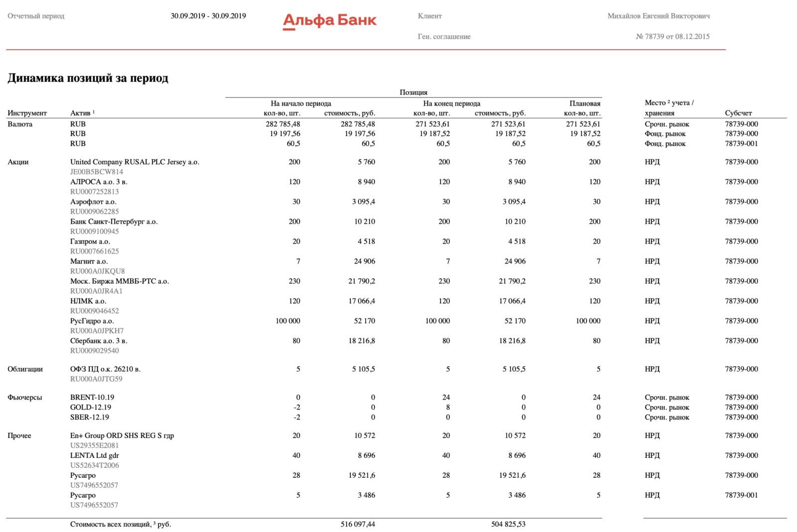This screenshot has width=797, height=532.
Task: Select total end value 504 825,53
Action: tap(508, 525)
